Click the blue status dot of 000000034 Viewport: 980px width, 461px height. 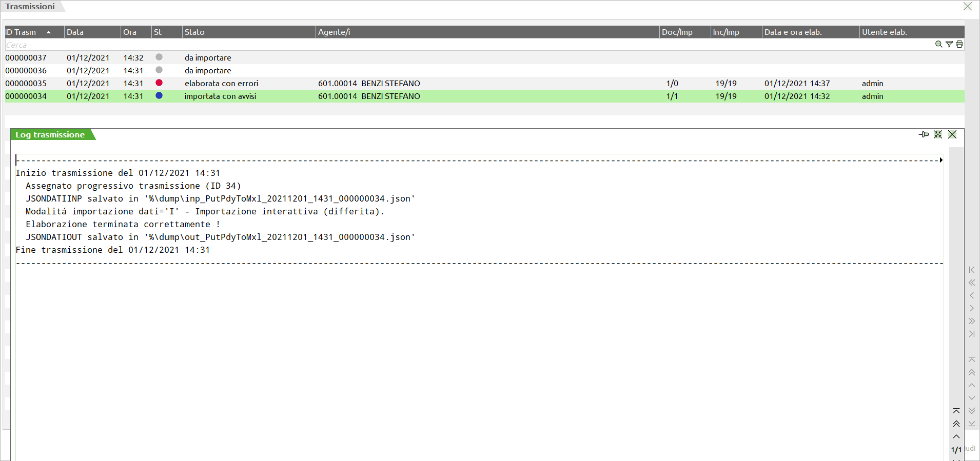point(159,96)
